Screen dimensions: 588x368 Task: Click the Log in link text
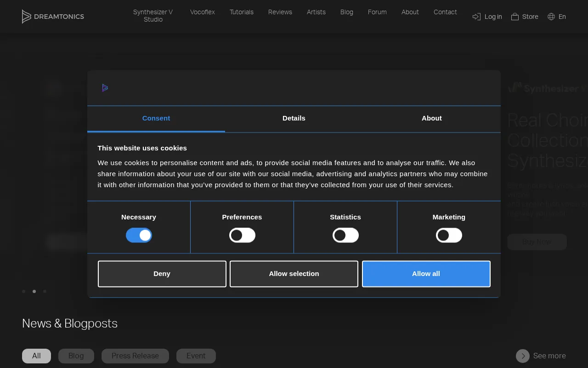click(x=493, y=17)
